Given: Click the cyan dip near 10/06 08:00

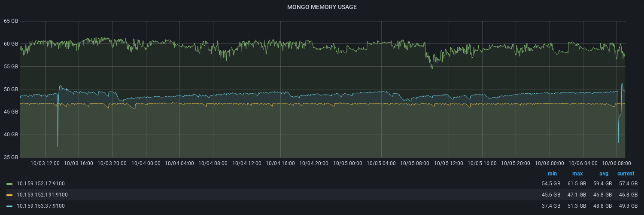Looking at the screenshot, I should click(x=618, y=141).
